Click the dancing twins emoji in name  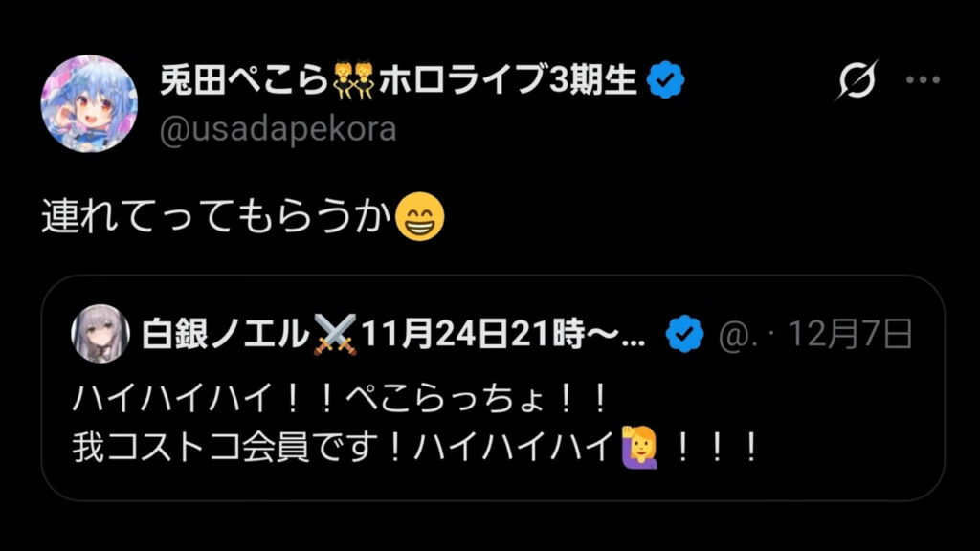pos(354,80)
